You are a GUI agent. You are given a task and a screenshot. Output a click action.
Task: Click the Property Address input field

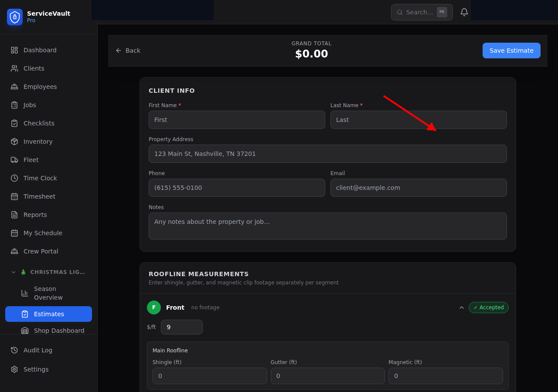click(x=328, y=154)
